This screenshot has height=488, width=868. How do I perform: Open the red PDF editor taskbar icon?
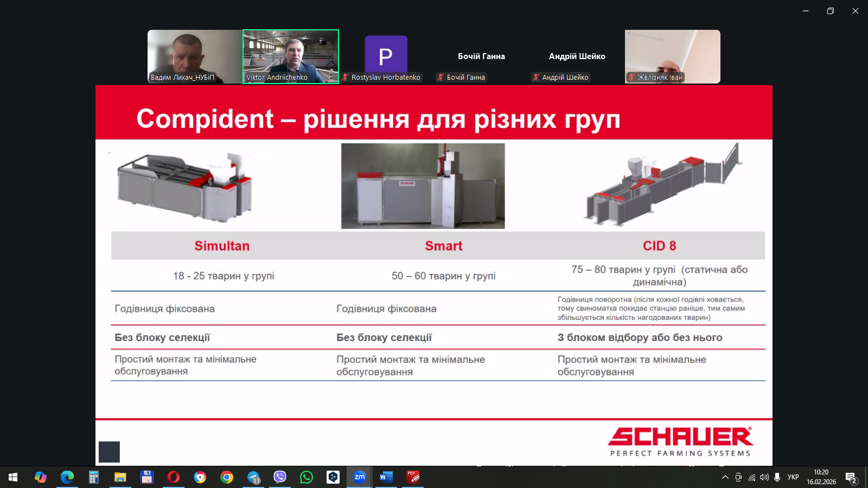[x=413, y=477]
